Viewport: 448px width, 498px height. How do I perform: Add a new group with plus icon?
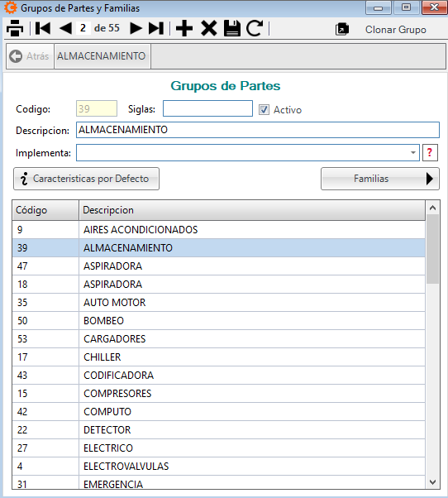184,28
